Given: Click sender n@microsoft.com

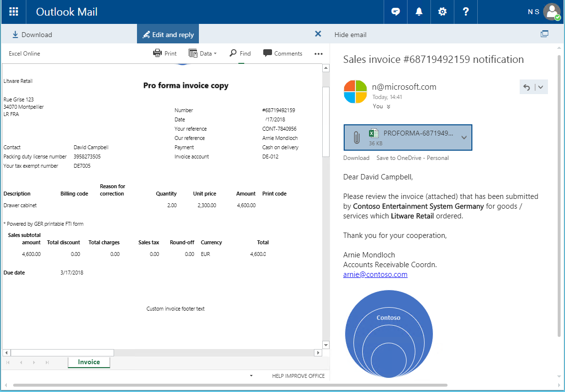Looking at the screenshot, I should click(x=404, y=87).
